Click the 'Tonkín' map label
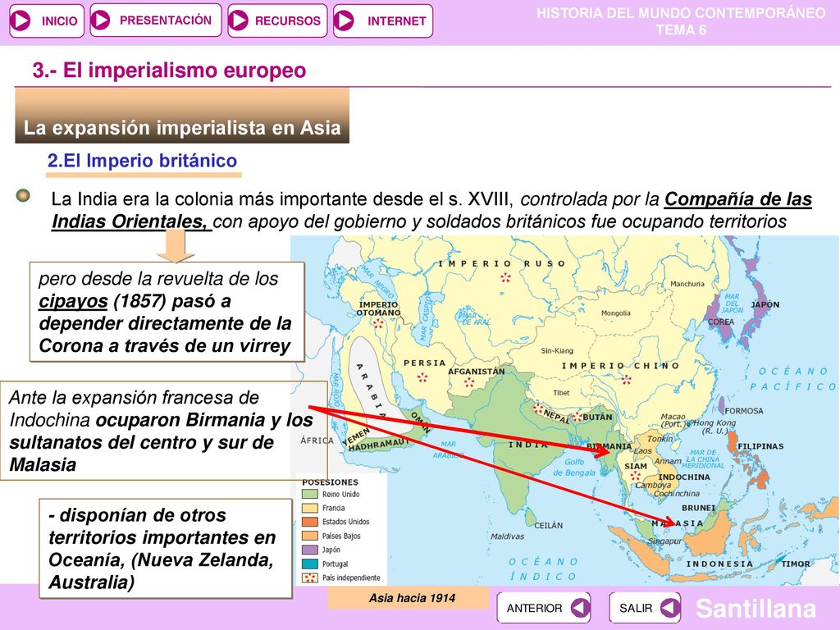840x630 pixels. (660, 438)
